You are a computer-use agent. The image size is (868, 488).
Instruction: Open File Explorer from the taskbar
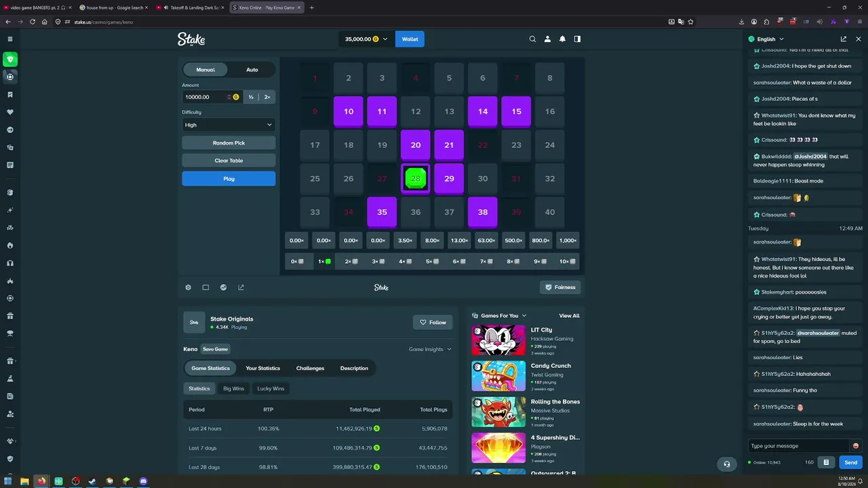(24, 481)
